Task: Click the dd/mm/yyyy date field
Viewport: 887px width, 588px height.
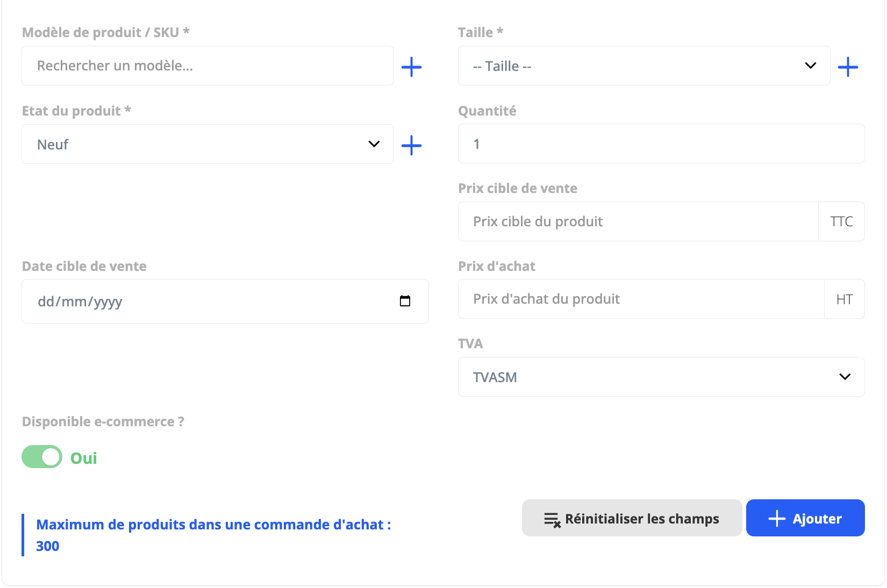Action: click(210, 301)
